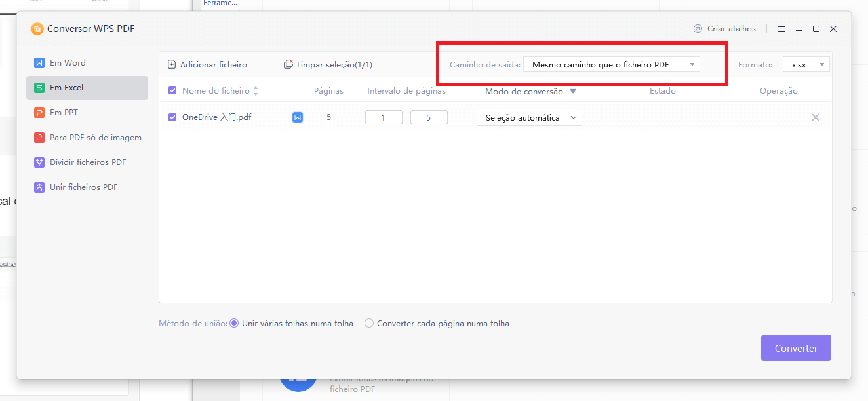Viewport: 868px width, 401px height.
Task: Toggle the select-all Nome do ficheiro checkbox
Action: pos(172,91)
